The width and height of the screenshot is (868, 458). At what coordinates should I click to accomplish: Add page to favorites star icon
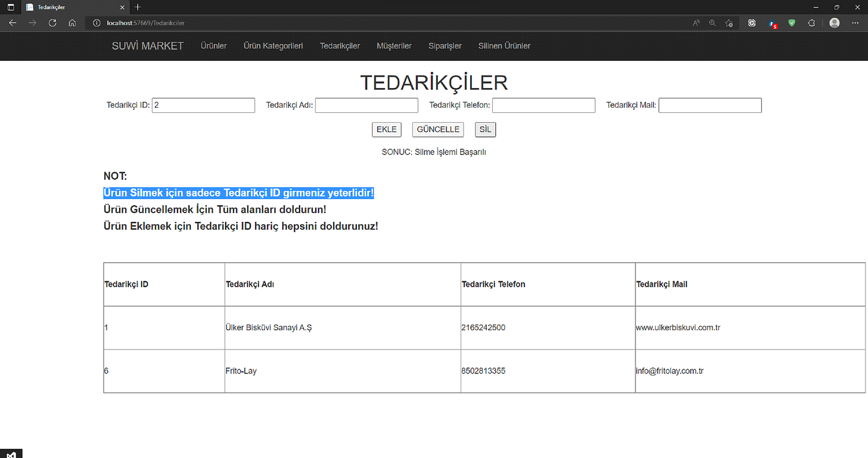click(x=729, y=23)
